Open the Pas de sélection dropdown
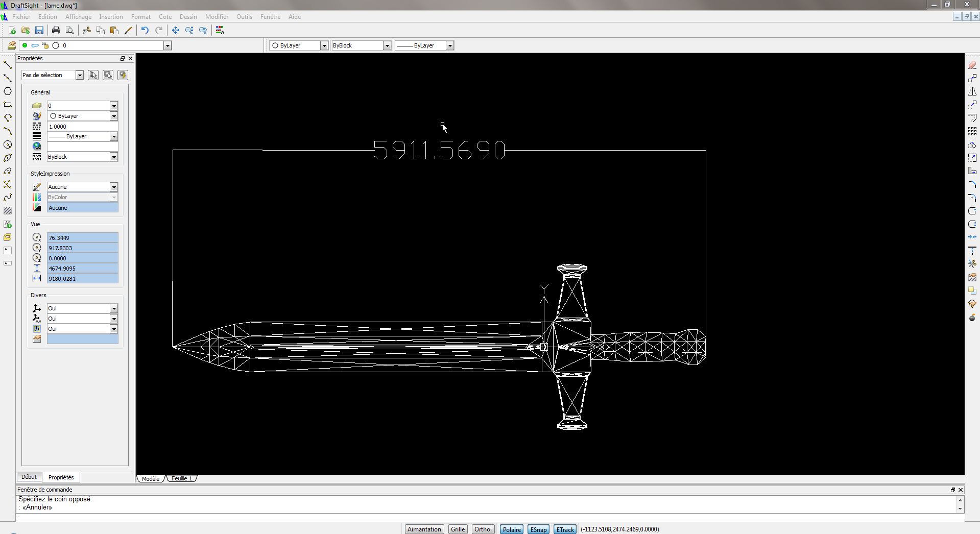Image resolution: width=980 pixels, height=534 pixels. click(x=80, y=75)
